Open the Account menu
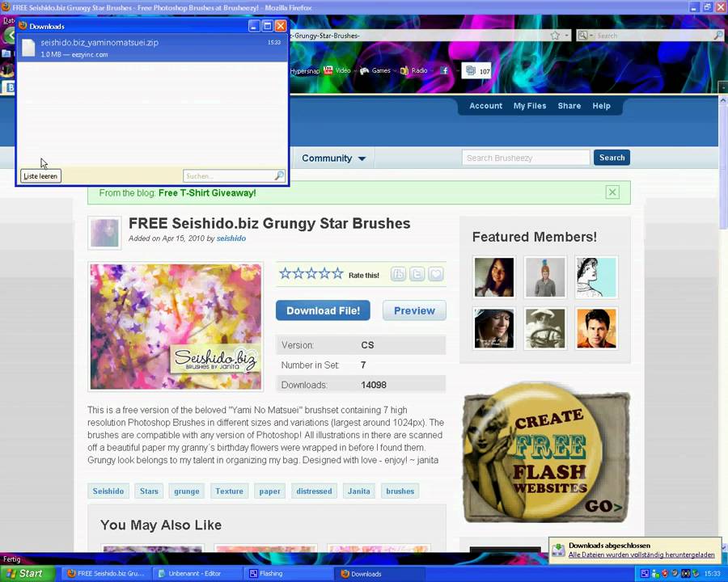728x582 pixels. point(485,106)
